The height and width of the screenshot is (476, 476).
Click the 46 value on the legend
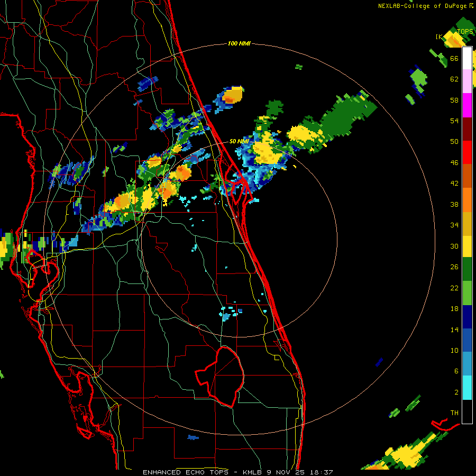(454, 162)
